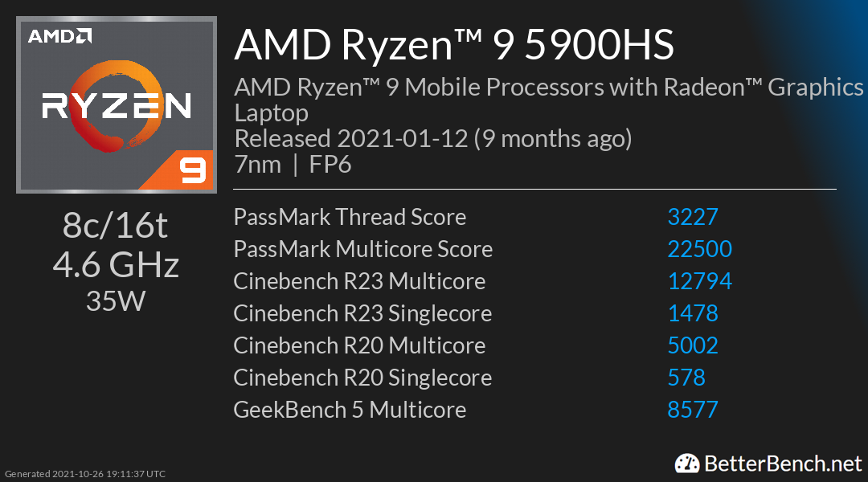The width and height of the screenshot is (868, 482).
Task: Click Cinebench R23 Multicore score 12794
Action: (699, 281)
